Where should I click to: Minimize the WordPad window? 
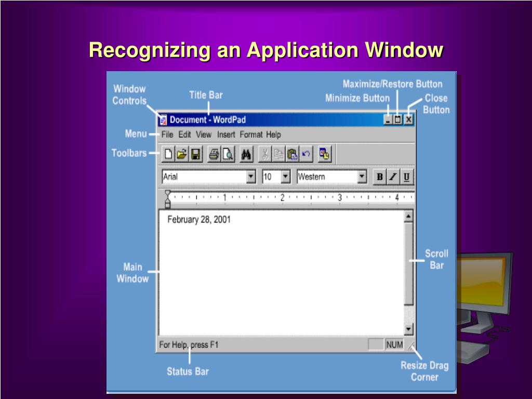pos(388,120)
